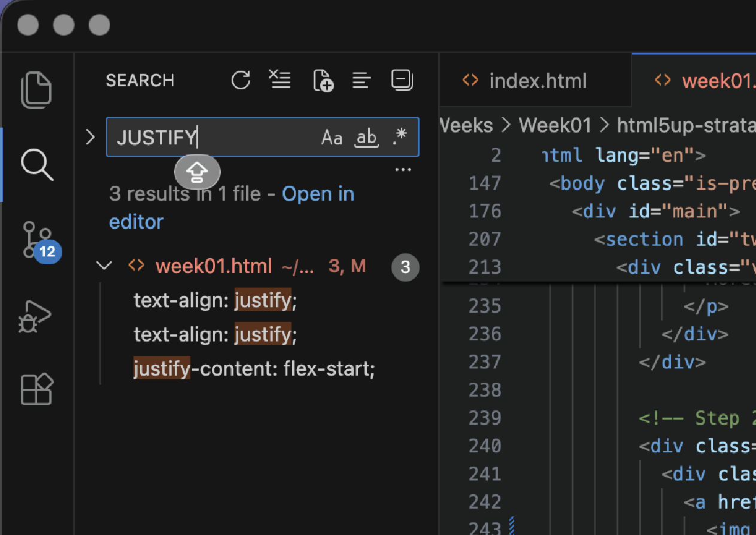
Task: Click the Open in editor link
Action: tap(317, 194)
